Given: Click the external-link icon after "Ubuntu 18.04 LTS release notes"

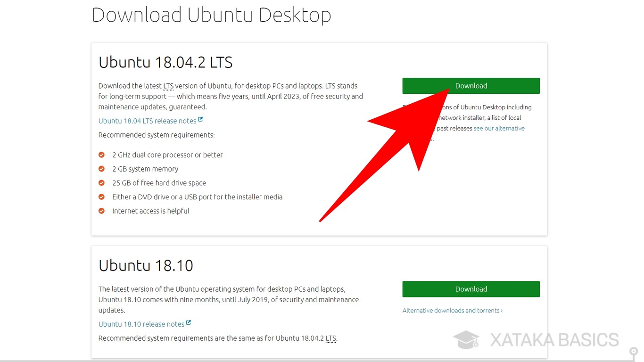Looking at the screenshot, I should (201, 119).
